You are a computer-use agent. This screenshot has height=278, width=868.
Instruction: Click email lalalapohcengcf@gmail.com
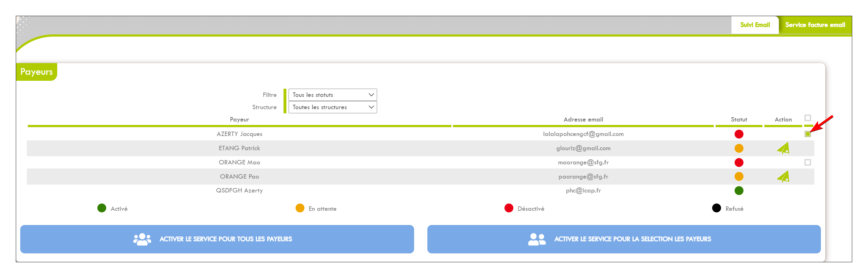tap(583, 134)
